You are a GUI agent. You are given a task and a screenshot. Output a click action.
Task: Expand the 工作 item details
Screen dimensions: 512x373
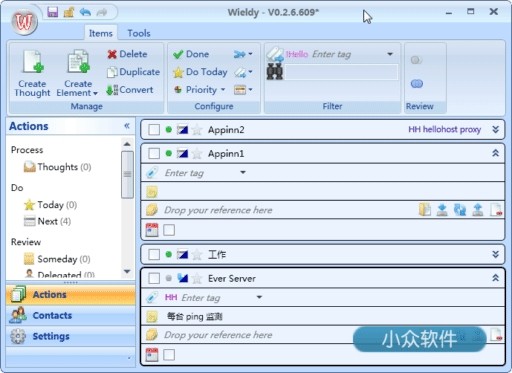coord(496,255)
